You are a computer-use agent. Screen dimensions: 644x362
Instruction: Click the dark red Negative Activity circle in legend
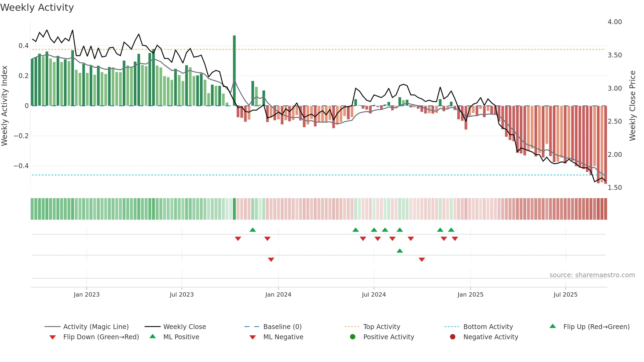tap(453, 337)
